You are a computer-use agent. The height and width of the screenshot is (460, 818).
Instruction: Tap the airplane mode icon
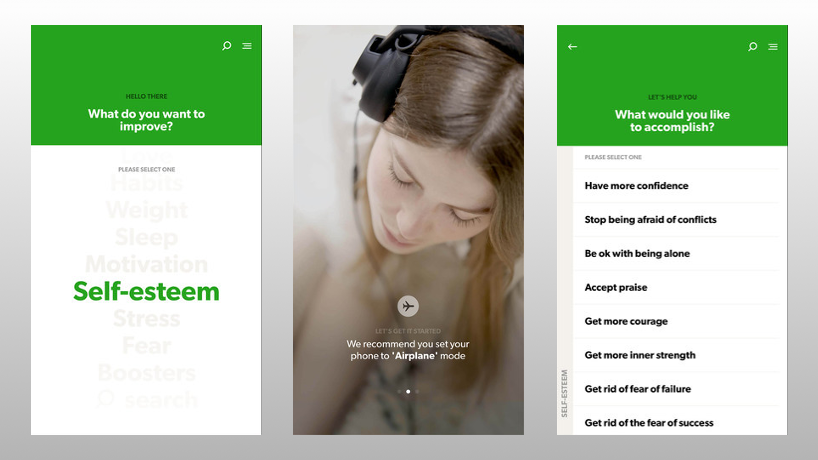tap(407, 306)
